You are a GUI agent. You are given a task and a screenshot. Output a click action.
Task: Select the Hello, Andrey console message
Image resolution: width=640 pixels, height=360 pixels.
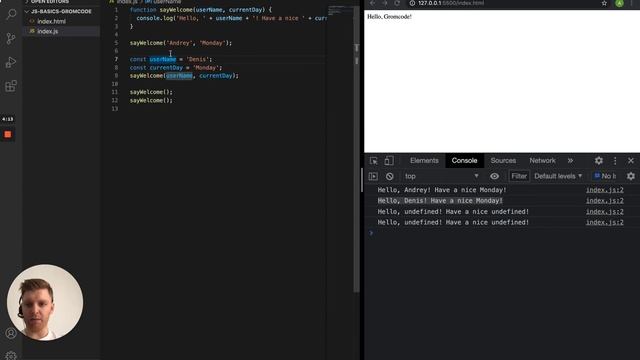tap(442, 190)
